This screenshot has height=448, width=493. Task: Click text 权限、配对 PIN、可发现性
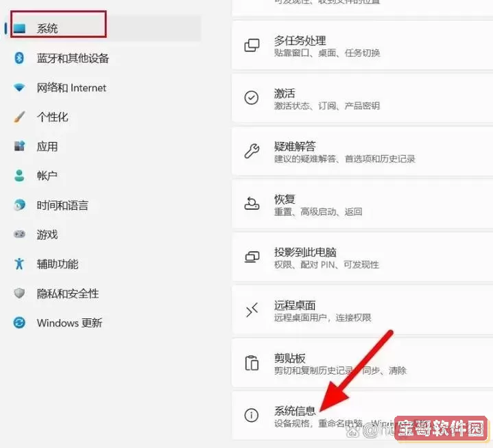pyautogui.click(x=326, y=265)
